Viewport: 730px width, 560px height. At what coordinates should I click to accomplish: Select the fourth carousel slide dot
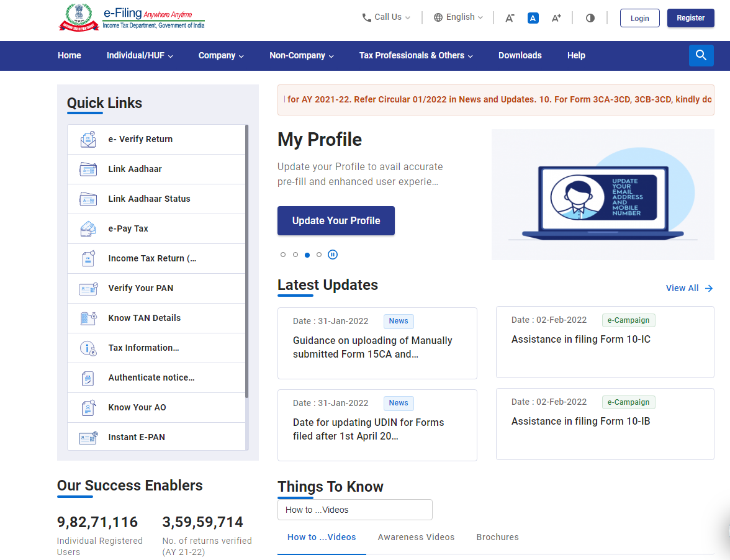click(319, 255)
